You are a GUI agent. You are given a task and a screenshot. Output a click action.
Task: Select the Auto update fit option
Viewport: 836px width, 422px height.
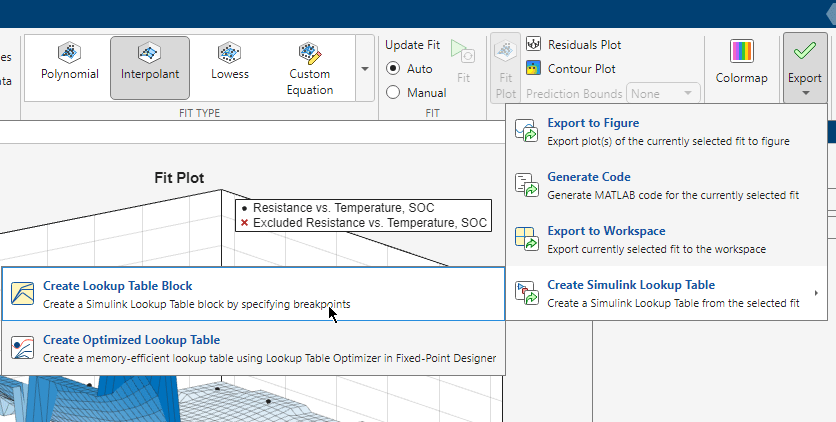pos(393,69)
